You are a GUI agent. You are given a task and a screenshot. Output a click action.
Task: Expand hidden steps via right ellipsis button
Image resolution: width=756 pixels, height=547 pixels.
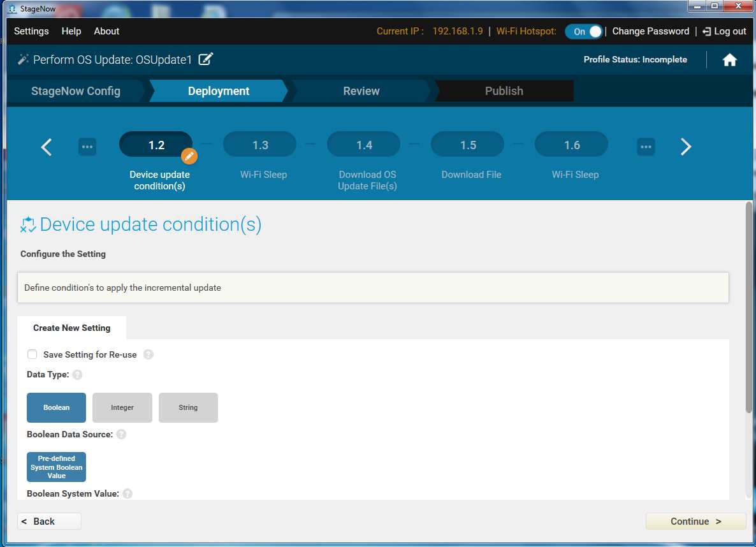point(646,147)
